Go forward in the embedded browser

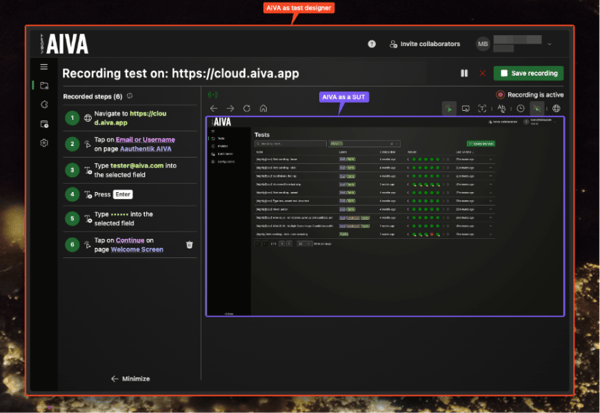tap(230, 108)
